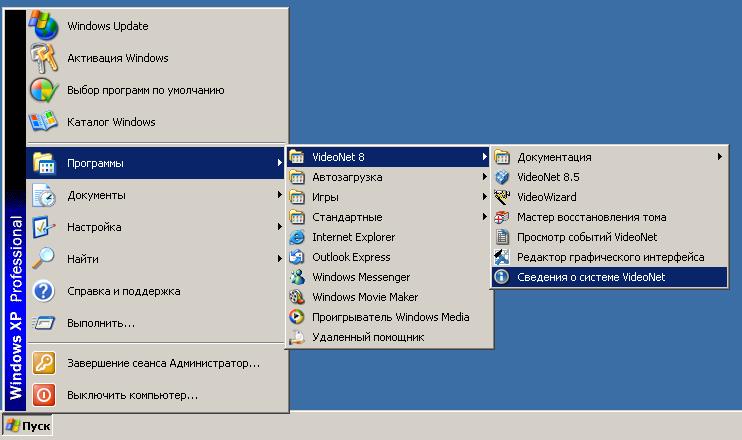This screenshot has height=440, width=742.
Task: Open the Автозагрузка menu entry
Action: 389,177
